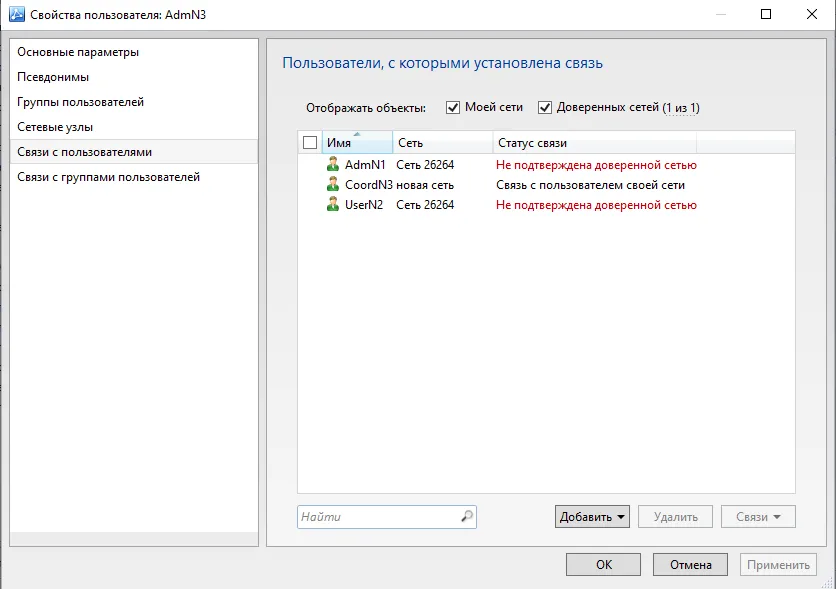Image resolution: width=836 pixels, height=589 pixels.
Task: Close the AdmN3 properties dialog
Action: [811, 14]
